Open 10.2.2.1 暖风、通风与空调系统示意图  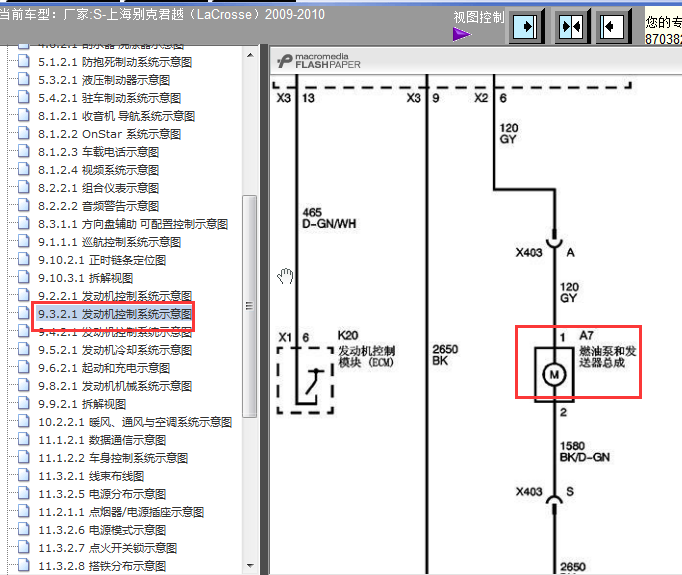click(x=135, y=422)
